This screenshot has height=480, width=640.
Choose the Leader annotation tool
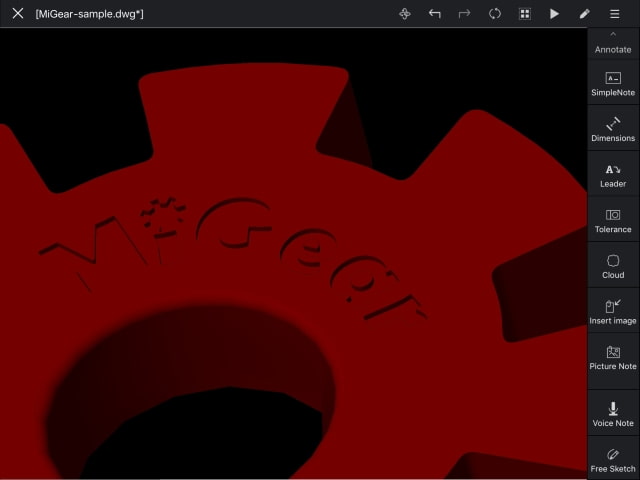(x=613, y=175)
